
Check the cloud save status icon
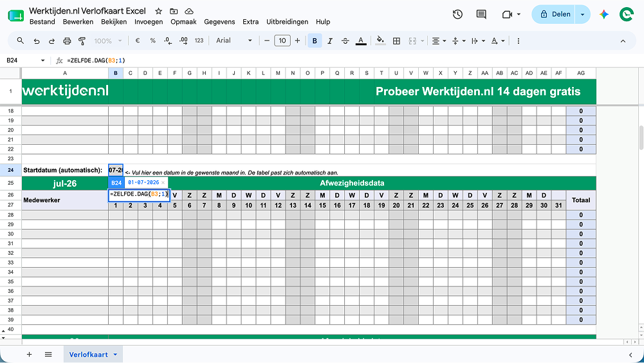(x=189, y=11)
